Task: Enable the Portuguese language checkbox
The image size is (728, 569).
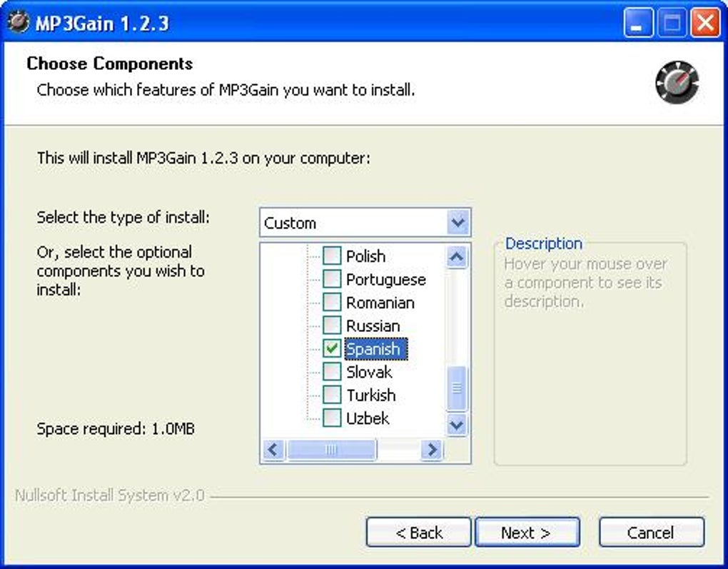Action: tap(331, 278)
